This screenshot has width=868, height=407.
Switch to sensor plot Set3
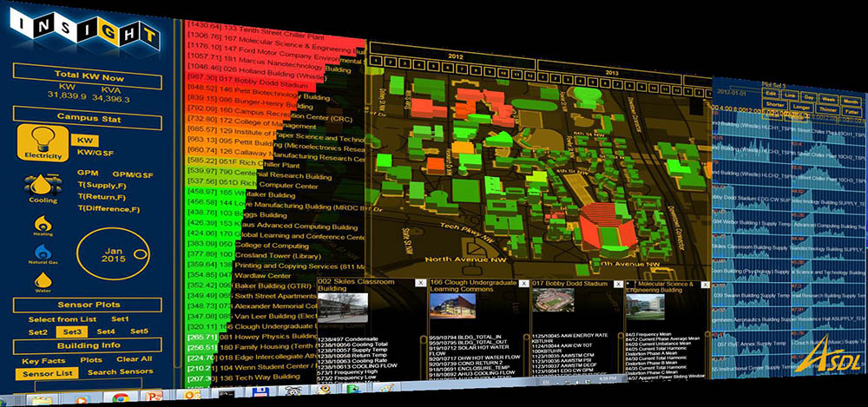(x=71, y=332)
